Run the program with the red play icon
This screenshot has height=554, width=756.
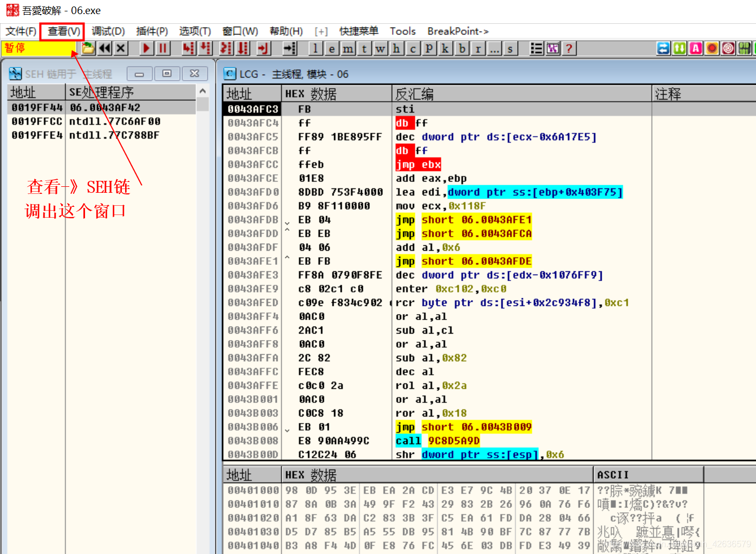tap(146, 49)
